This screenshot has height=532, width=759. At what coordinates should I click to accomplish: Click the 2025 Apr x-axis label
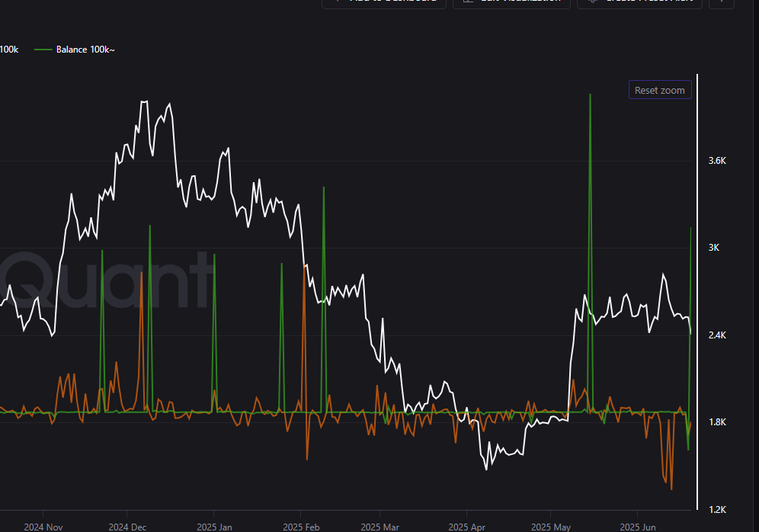click(x=466, y=527)
